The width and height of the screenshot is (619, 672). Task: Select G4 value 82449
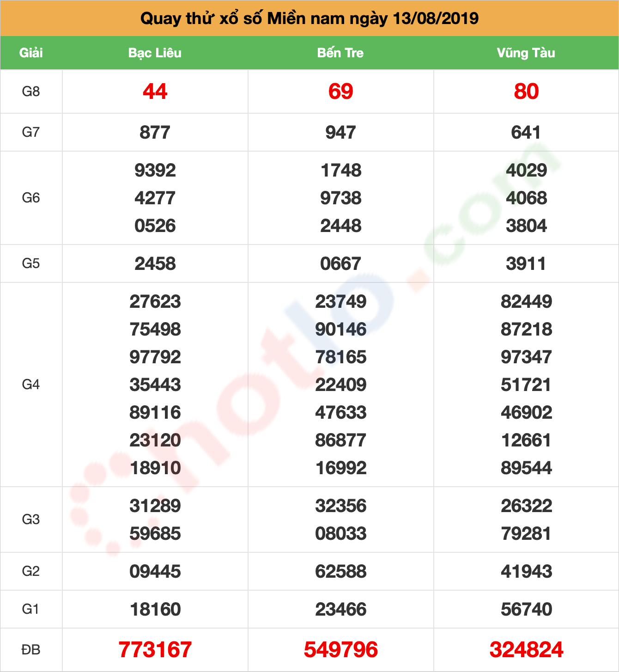tap(526, 302)
